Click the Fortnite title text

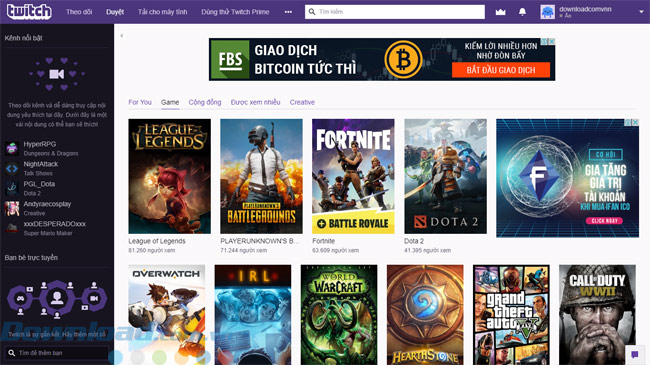pos(323,241)
